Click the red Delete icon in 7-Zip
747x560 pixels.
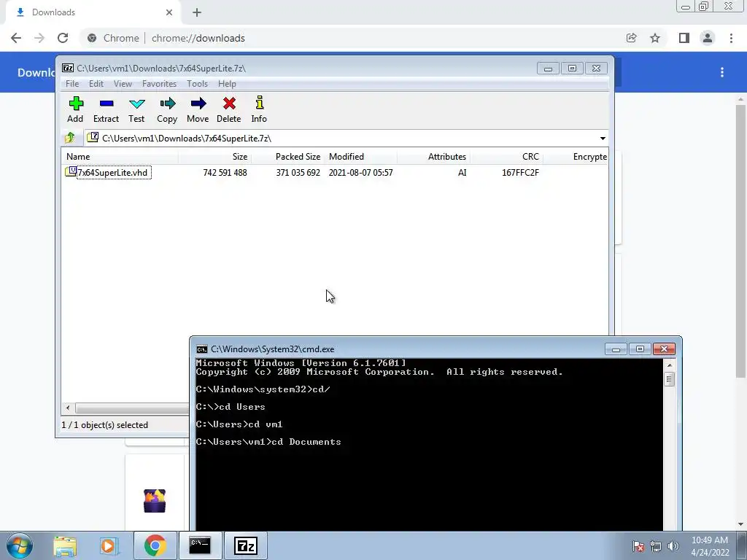click(228, 110)
